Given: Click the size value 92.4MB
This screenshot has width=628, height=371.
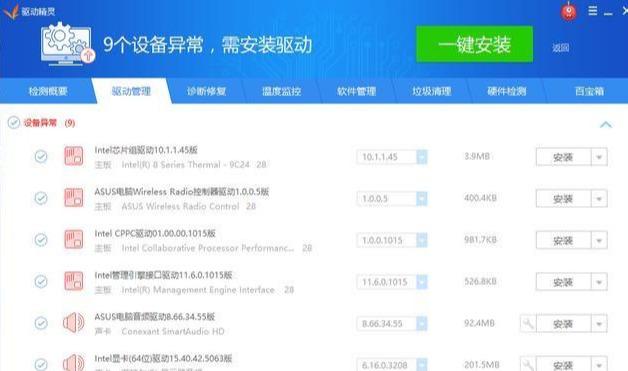Looking at the screenshot, I should (x=479, y=323).
